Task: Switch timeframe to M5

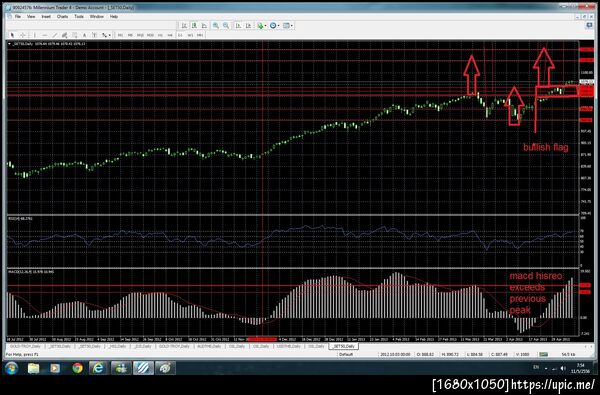Action: pos(130,35)
